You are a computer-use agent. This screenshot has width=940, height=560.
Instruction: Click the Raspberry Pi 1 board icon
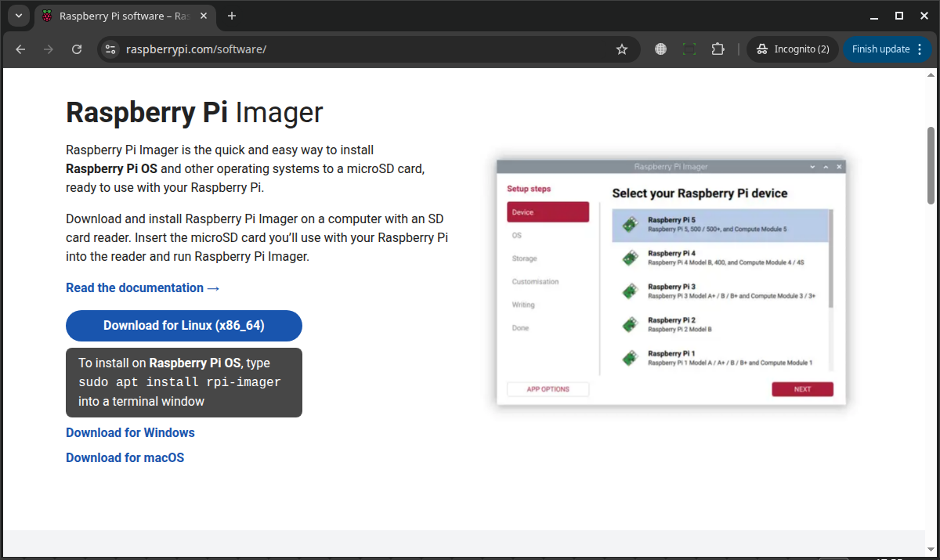click(631, 358)
